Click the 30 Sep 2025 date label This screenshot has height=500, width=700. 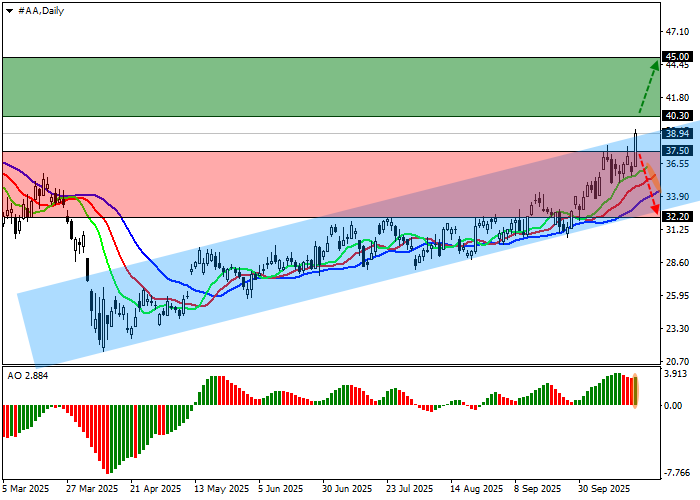(604, 489)
